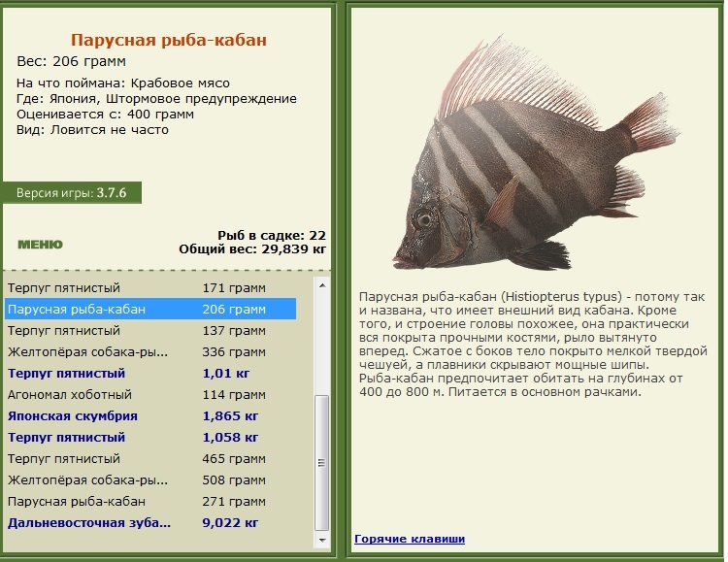Select Терпуг пятнистый 137 грамм row
728x562 pixels.
pos(150,331)
